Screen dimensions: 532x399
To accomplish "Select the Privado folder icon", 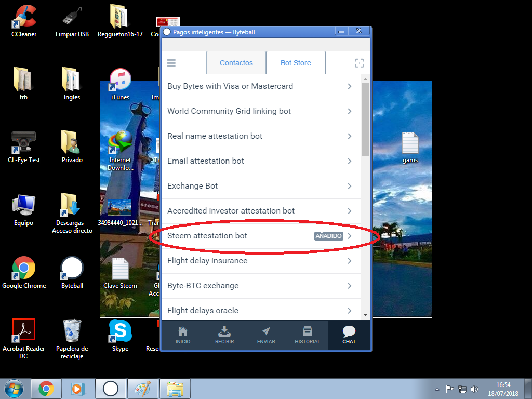I will pyautogui.click(x=72, y=147).
